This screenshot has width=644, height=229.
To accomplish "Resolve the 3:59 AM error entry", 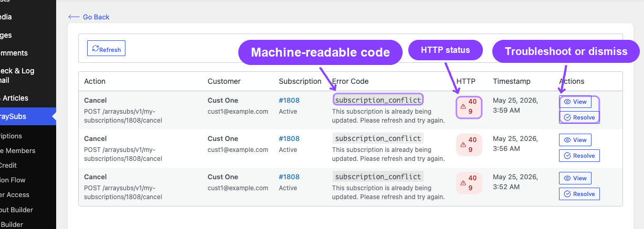I will tap(579, 117).
